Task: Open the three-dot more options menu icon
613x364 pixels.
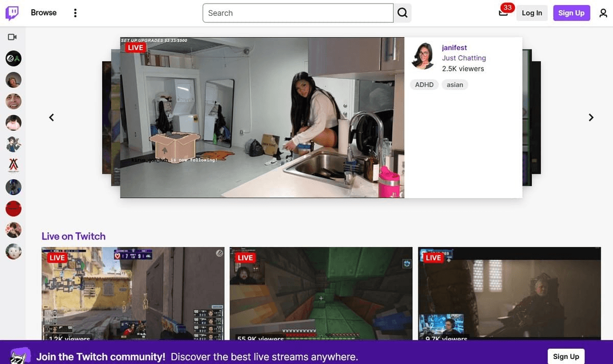Action: 75,12
